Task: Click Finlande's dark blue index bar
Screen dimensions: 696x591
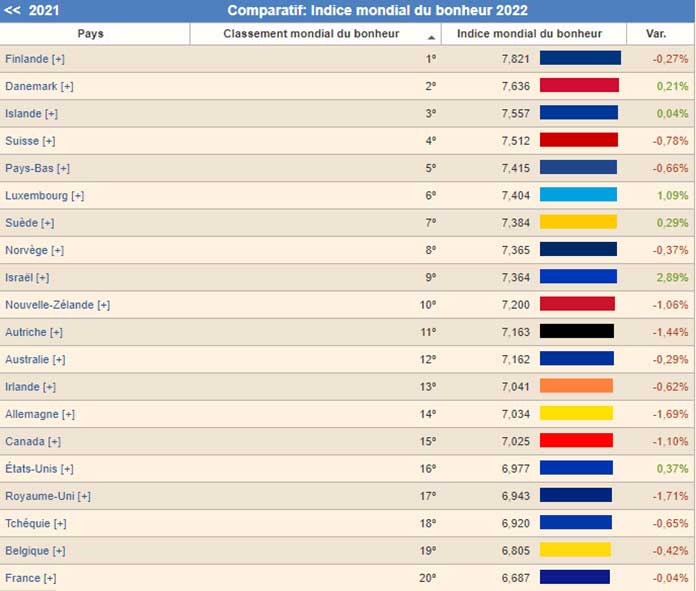Action: [580, 58]
